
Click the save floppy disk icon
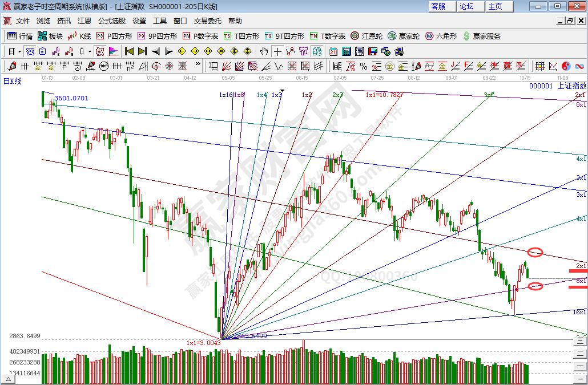[x=373, y=51]
